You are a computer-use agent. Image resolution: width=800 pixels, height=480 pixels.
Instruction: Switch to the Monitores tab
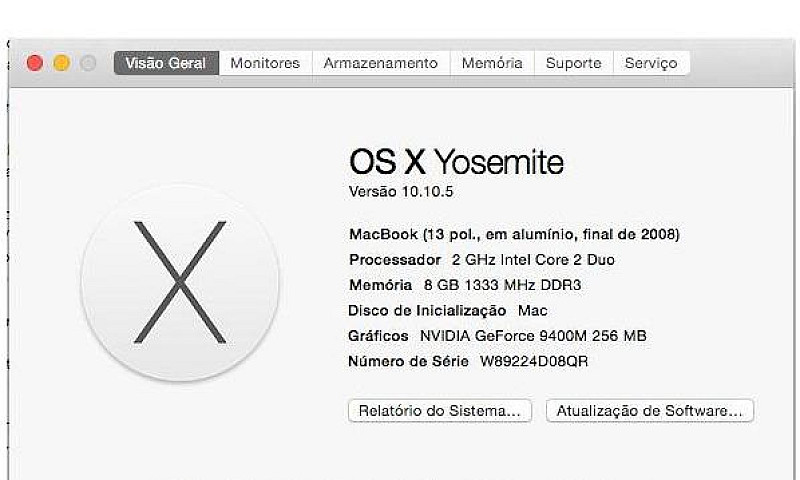pos(265,63)
